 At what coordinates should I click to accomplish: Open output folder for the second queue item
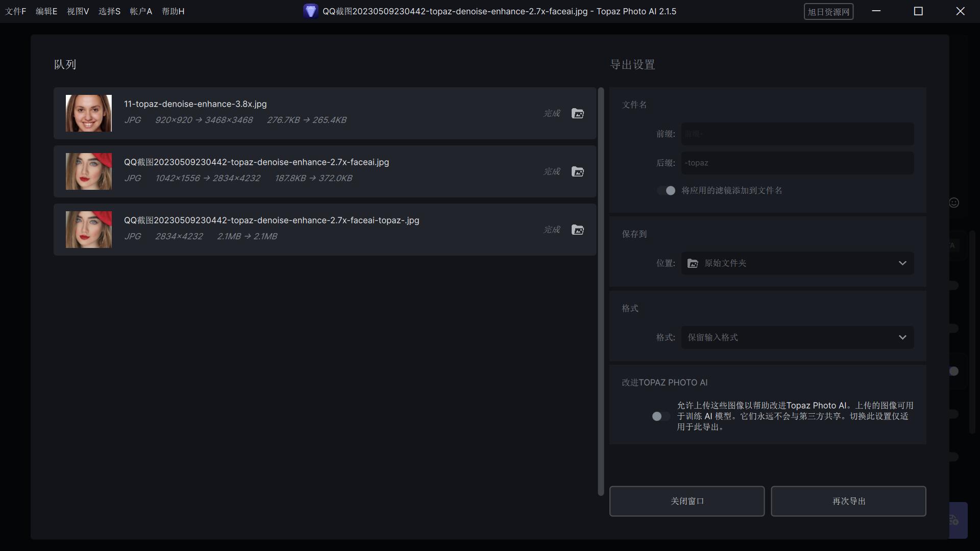[x=577, y=171]
